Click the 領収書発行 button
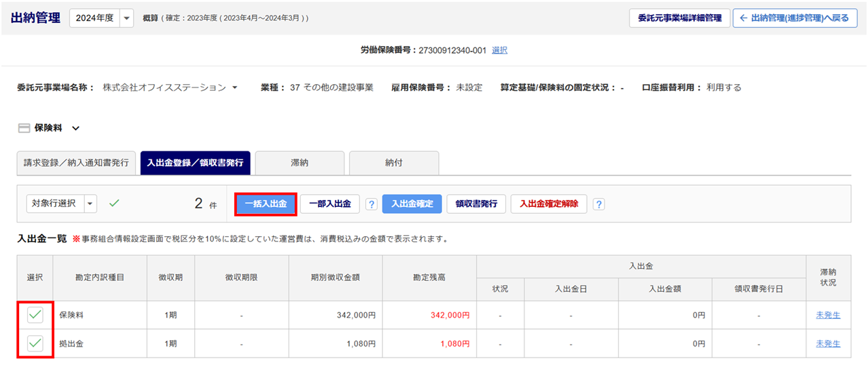This screenshot has width=868, height=365. [x=475, y=204]
